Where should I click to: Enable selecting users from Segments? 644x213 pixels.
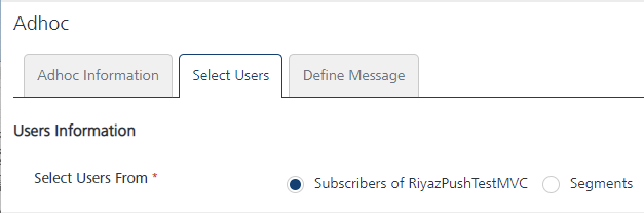pyautogui.click(x=551, y=185)
